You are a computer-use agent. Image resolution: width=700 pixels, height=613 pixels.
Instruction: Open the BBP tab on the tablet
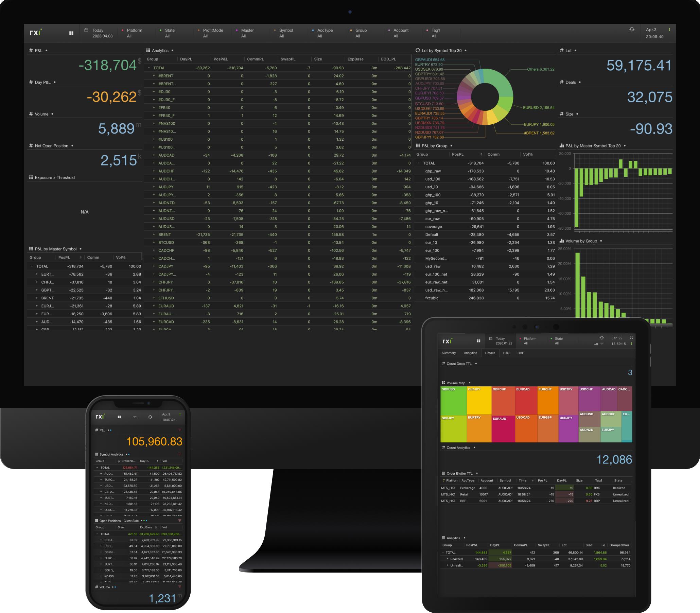(x=521, y=353)
